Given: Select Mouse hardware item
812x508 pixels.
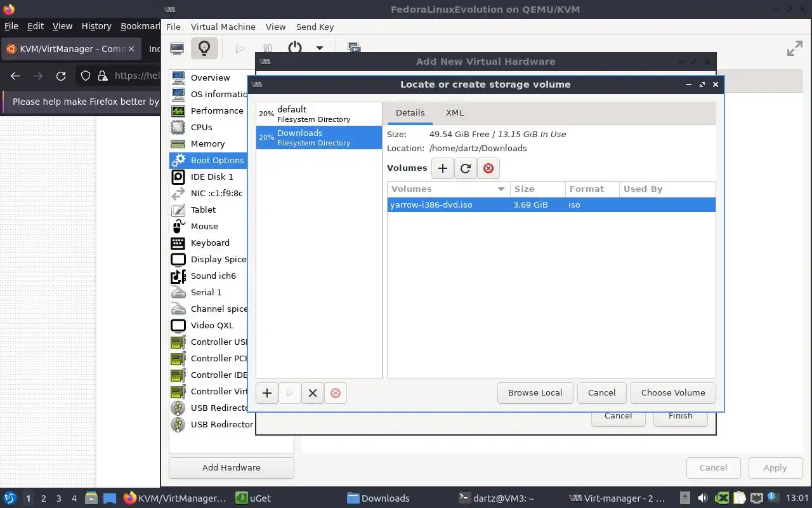Looking at the screenshot, I should pyautogui.click(x=209, y=226).
